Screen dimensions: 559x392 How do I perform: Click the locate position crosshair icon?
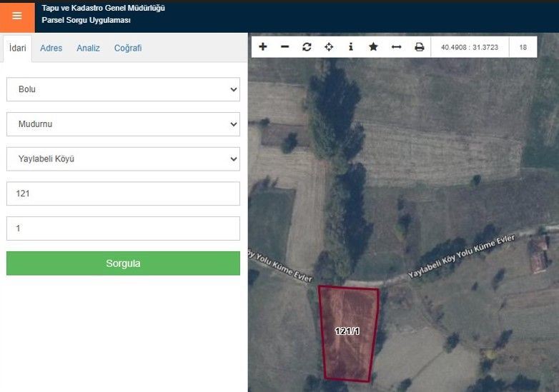(x=329, y=47)
